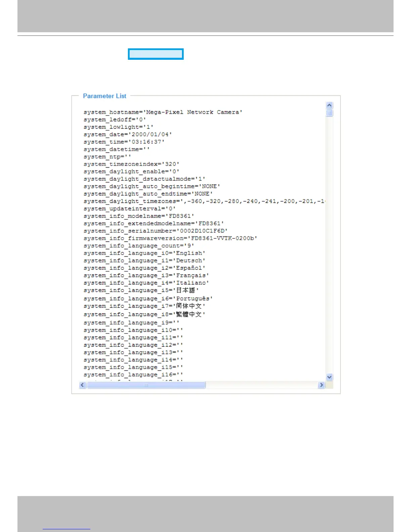Click the system_info_firmwareversion line

point(170,238)
